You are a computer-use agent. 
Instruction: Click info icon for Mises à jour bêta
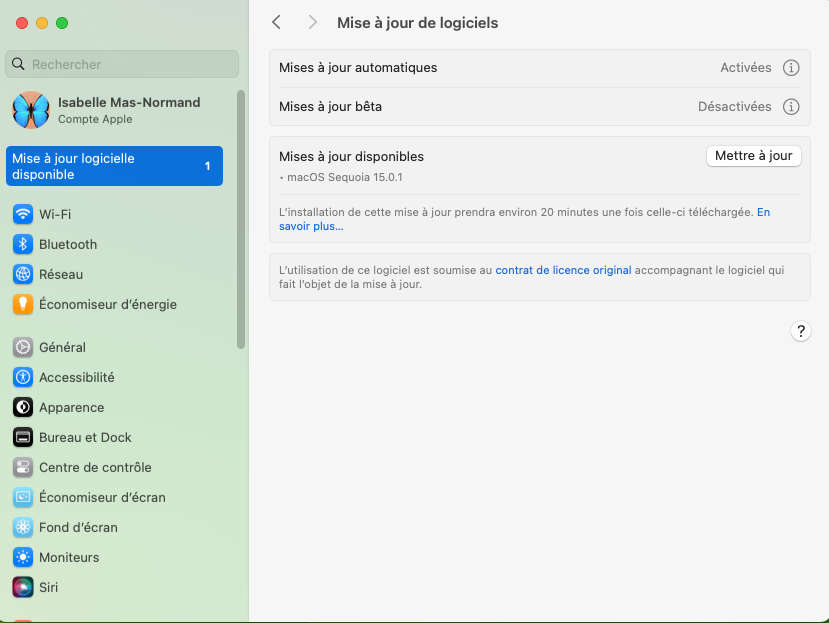coord(791,107)
